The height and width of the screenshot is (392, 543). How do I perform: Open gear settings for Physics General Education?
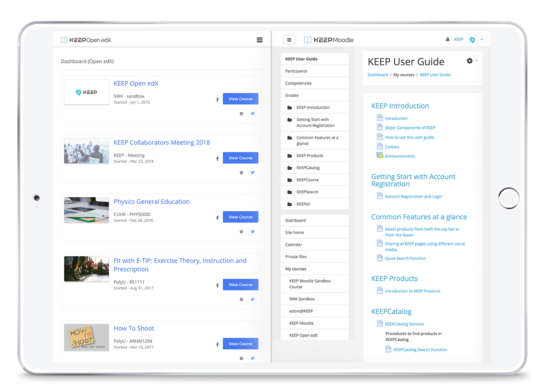[241, 232]
